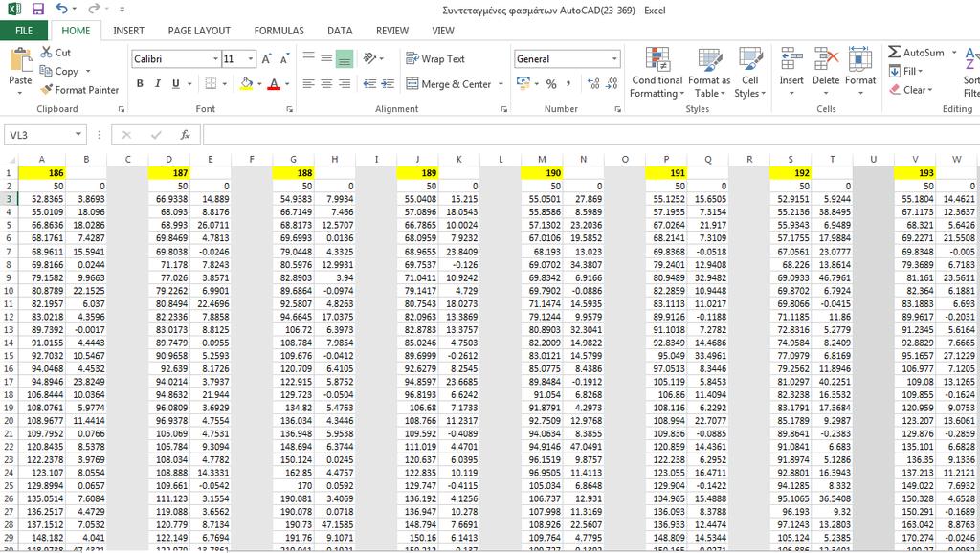Click the Paste clipboard icon
This screenshot has height=553, width=980.
pyautogui.click(x=21, y=60)
